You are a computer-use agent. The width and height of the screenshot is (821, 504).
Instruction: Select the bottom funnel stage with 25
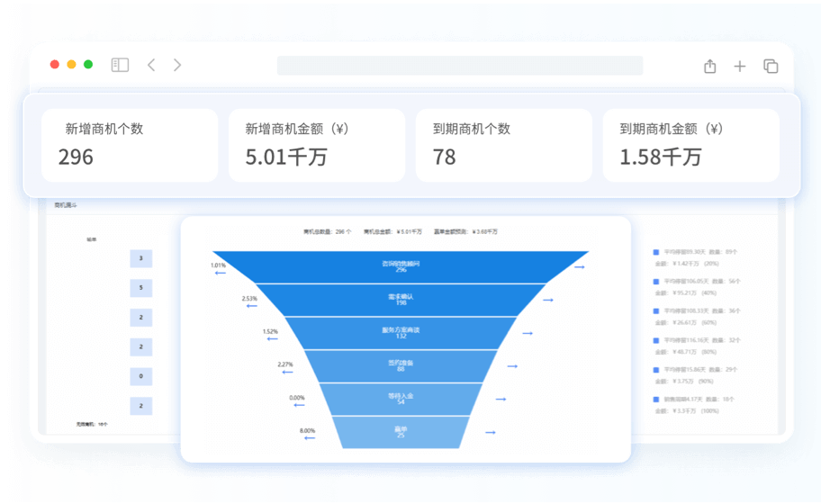click(x=401, y=432)
